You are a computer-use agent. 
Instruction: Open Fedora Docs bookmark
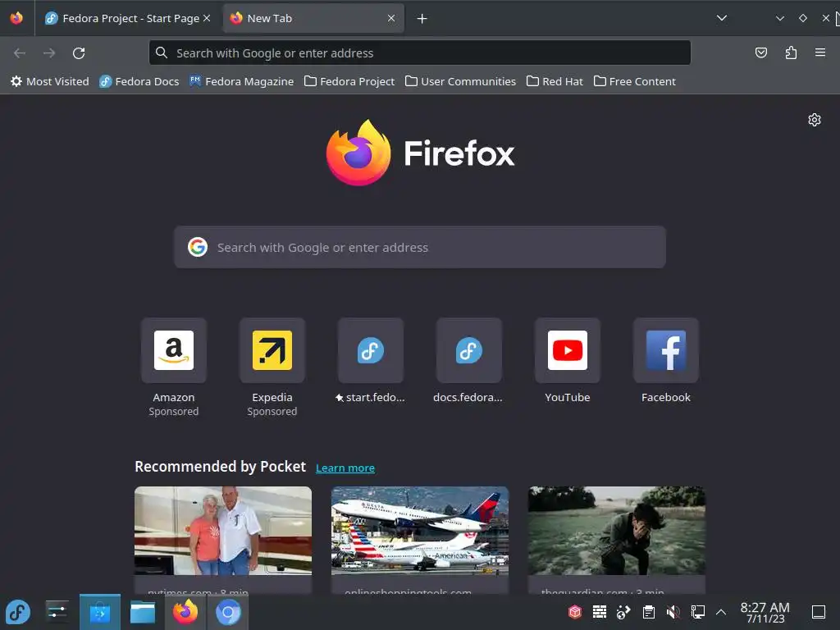(x=139, y=81)
